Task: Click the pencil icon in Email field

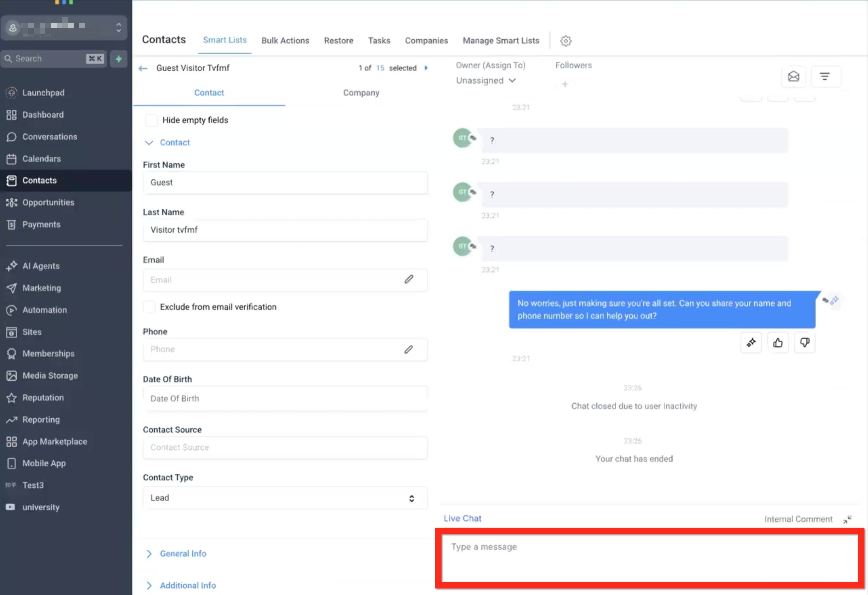Action: [409, 279]
